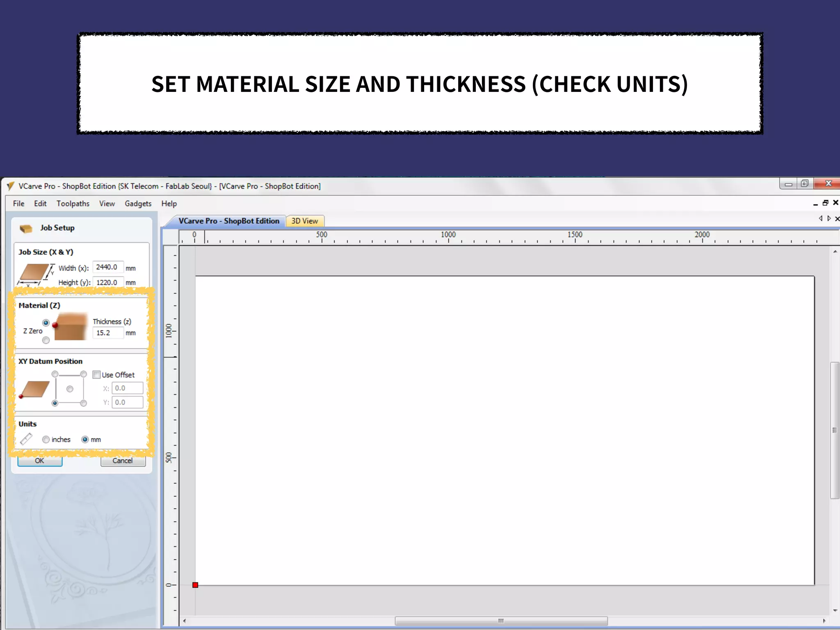
Task: Click the XY Datum sheet illustration
Action: point(35,389)
